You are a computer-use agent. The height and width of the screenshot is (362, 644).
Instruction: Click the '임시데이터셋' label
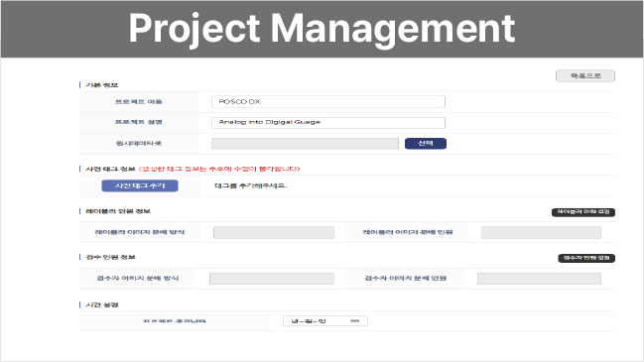(x=138, y=144)
